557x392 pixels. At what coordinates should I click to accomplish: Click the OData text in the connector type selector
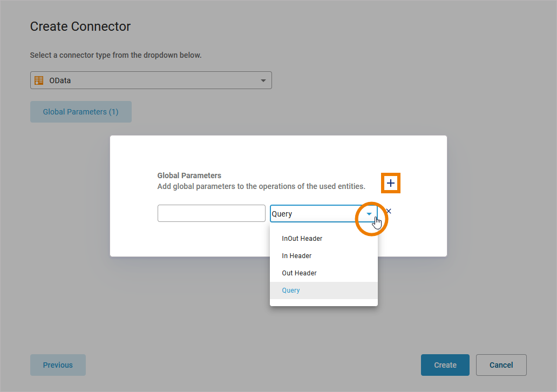[60, 80]
